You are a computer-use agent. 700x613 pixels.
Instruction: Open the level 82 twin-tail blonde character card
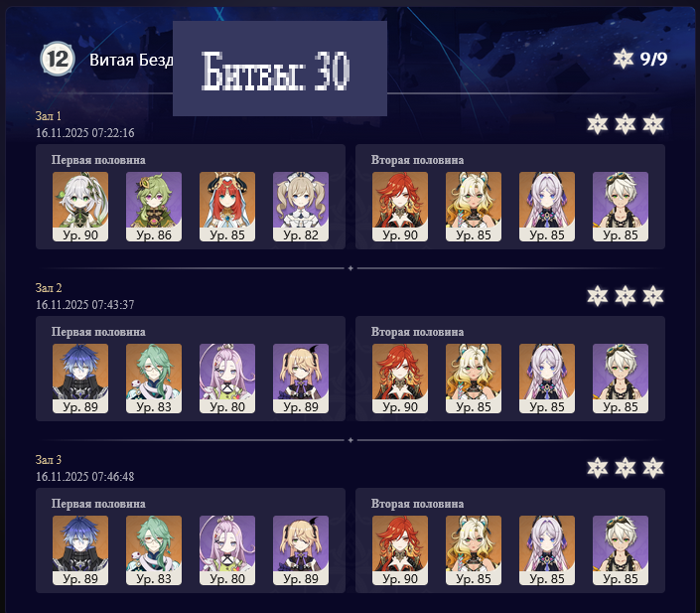point(301,207)
